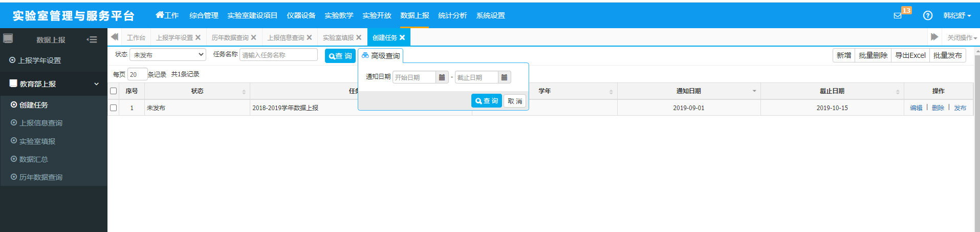Close the 上报信息查询 tab
This screenshot has width=980, height=232.
coord(309,37)
